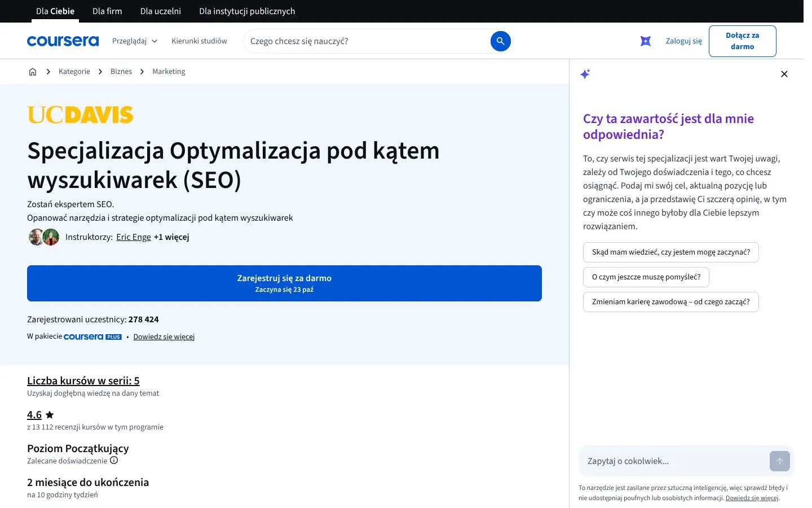Click the Coursera Plus logo badge

(92, 337)
